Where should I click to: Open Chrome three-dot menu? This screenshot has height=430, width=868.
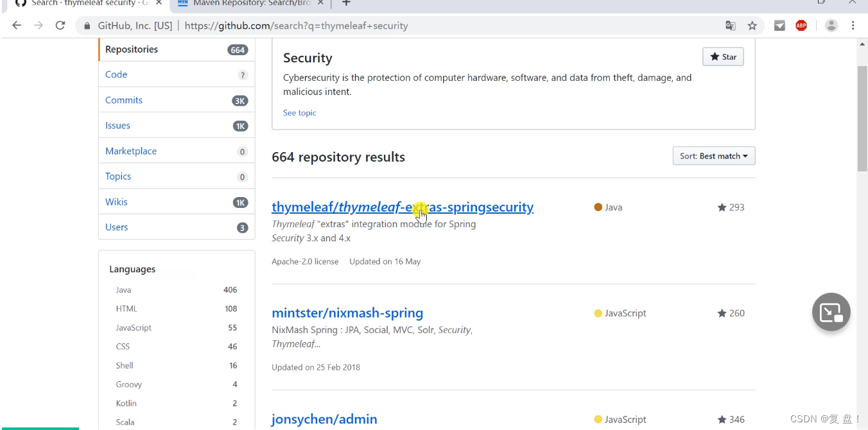coord(853,26)
